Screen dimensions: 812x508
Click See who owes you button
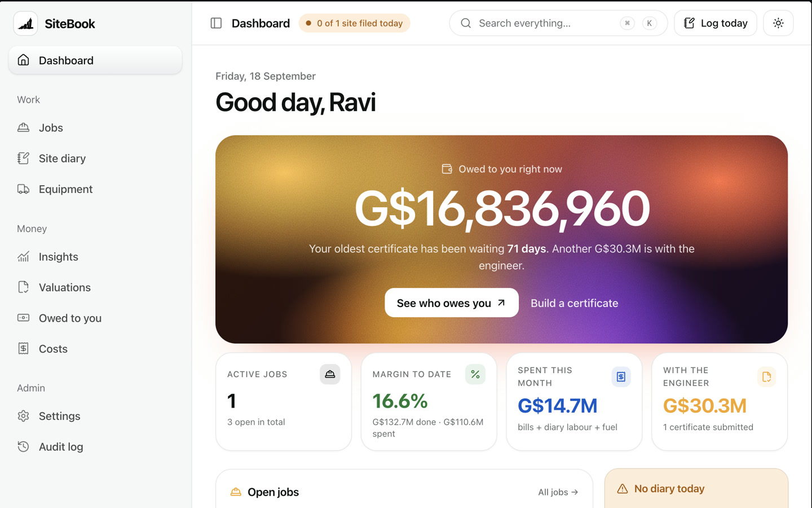(452, 303)
